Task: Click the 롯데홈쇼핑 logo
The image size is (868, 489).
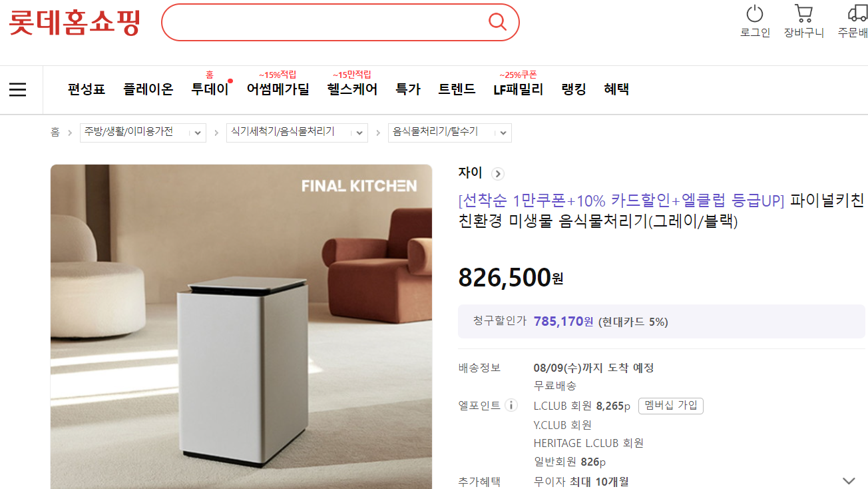Action: (74, 22)
